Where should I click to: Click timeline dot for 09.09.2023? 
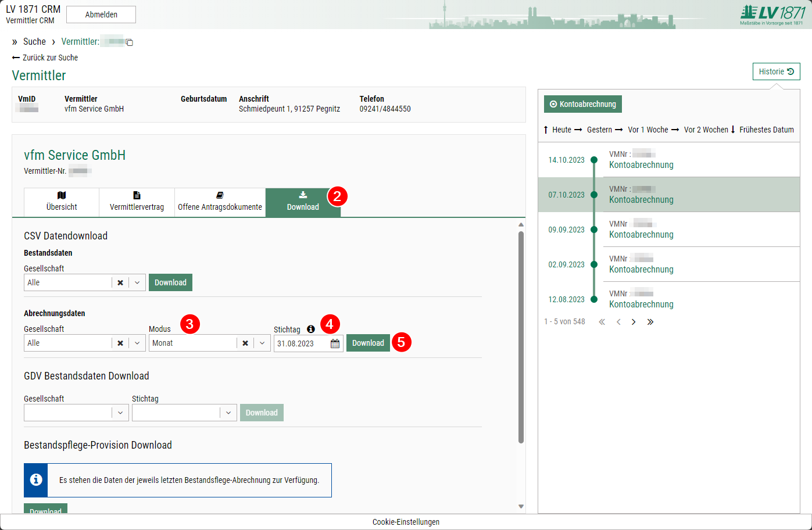594,230
